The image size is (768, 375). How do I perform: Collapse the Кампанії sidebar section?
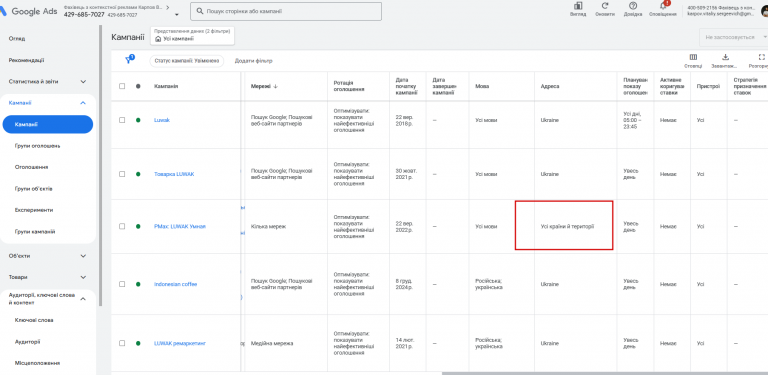pyautogui.click(x=83, y=103)
